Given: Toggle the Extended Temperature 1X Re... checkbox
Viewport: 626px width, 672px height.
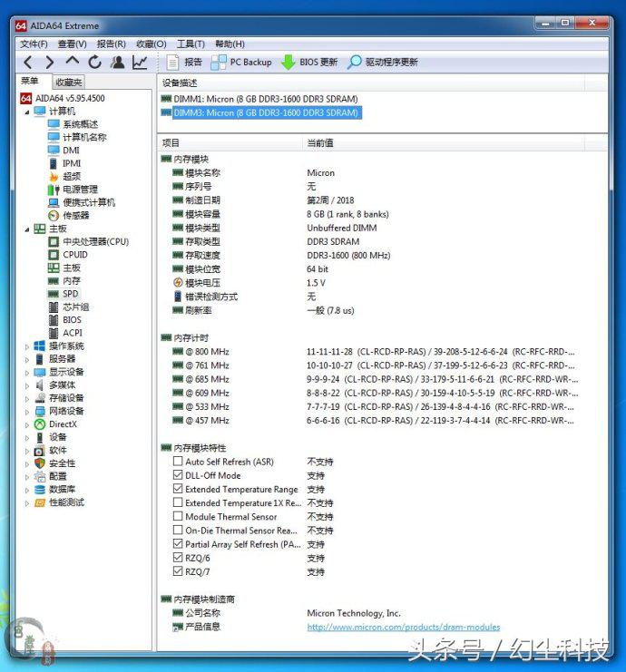Looking at the screenshot, I should [x=178, y=502].
